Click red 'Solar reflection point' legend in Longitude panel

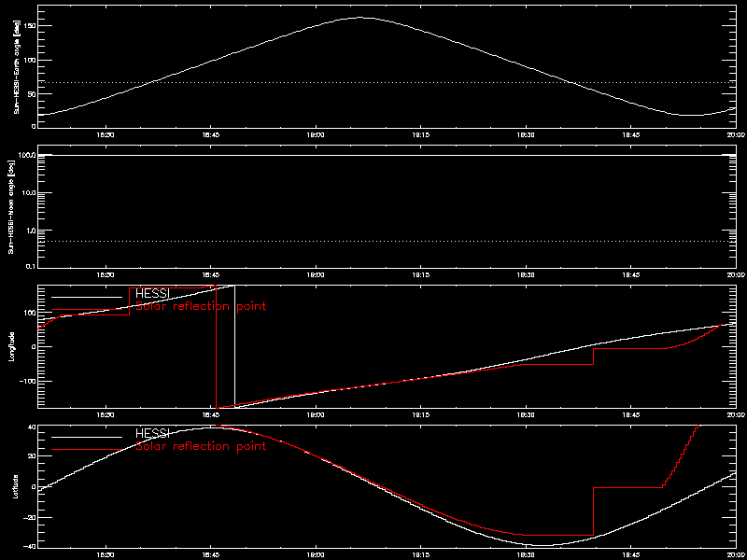coord(201,306)
